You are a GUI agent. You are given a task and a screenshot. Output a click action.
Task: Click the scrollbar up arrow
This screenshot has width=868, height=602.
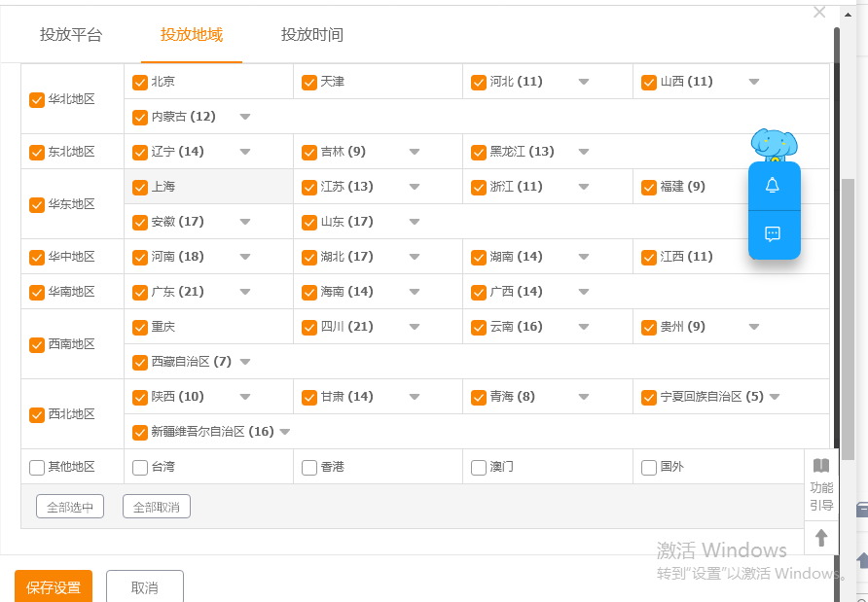pyautogui.click(x=849, y=15)
